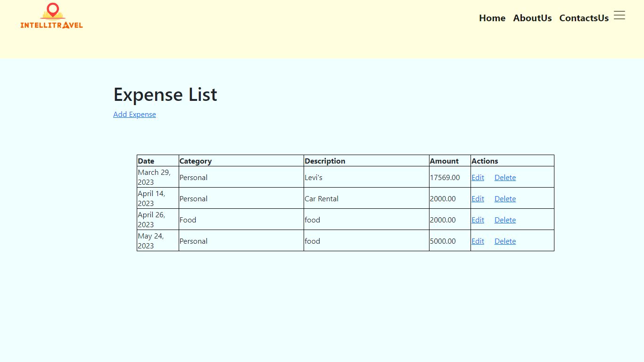
Task: Click the Description column header
Action: (x=325, y=161)
